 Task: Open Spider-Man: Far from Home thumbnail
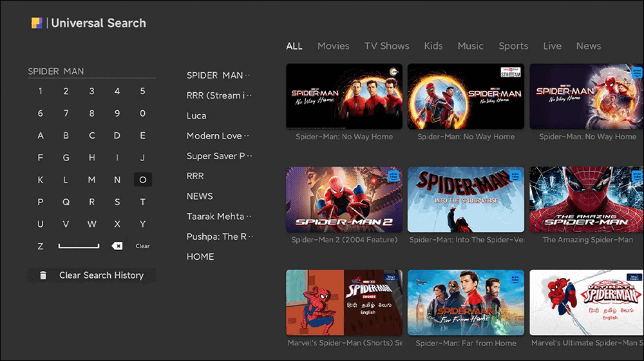(466, 302)
